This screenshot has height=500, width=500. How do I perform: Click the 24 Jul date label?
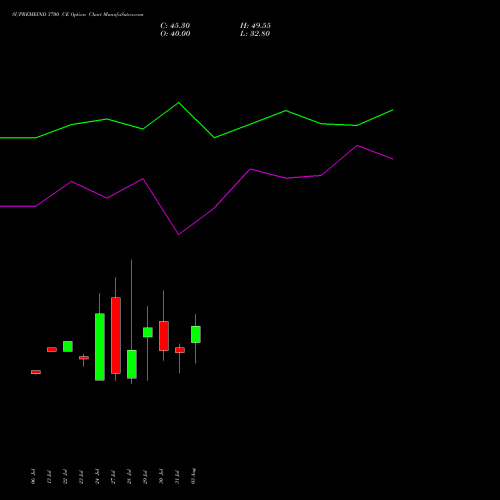97,477
